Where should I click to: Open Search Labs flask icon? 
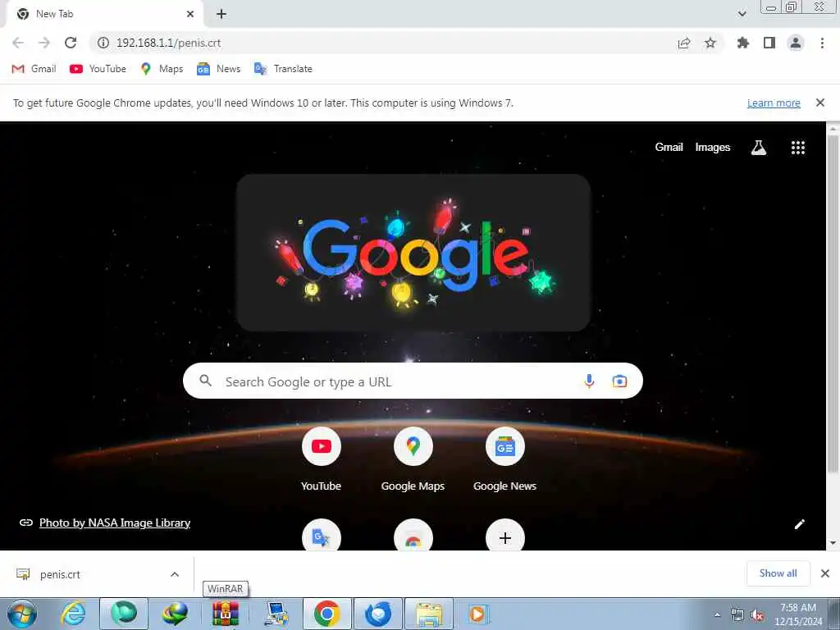pyautogui.click(x=759, y=148)
